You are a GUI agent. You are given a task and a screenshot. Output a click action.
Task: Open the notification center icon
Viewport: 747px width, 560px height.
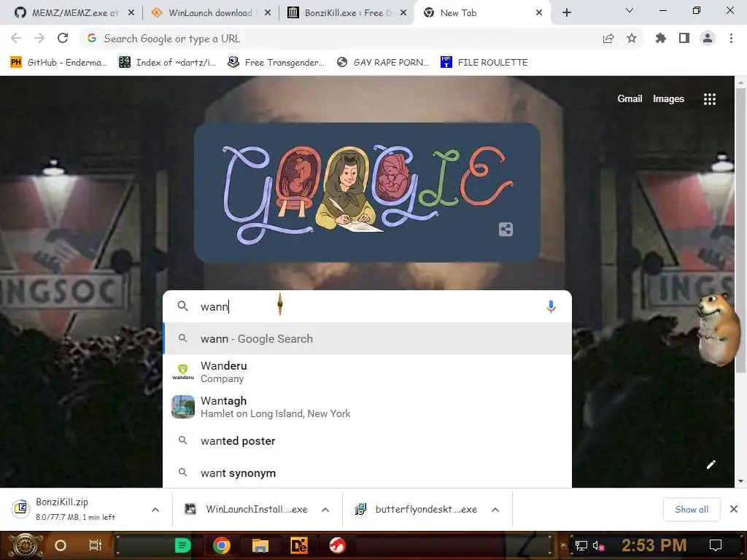(716, 545)
